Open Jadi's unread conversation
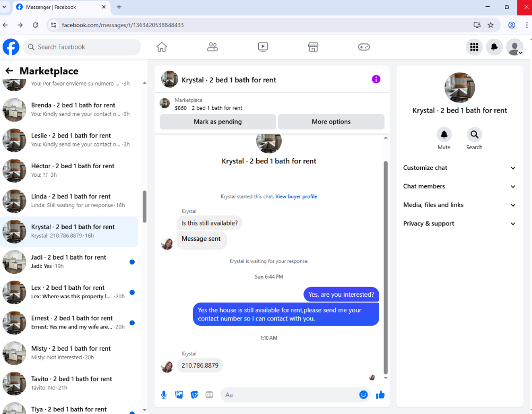 point(69,262)
